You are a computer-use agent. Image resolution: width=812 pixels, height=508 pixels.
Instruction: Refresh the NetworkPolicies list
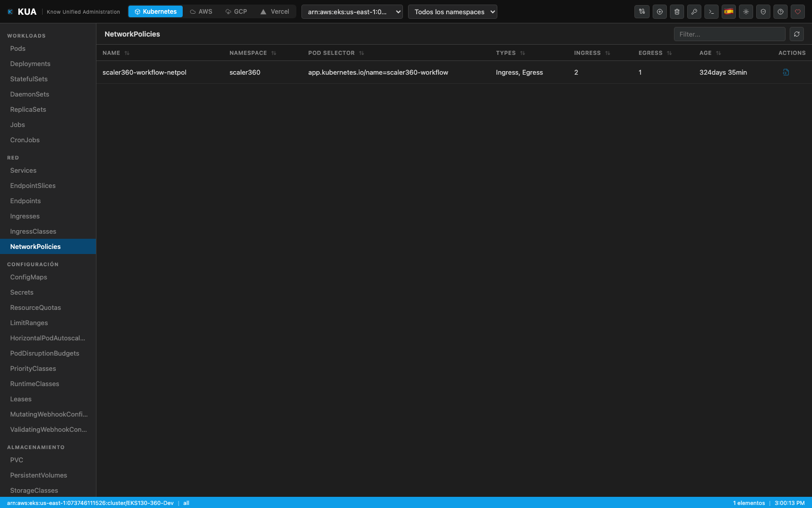point(796,34)
